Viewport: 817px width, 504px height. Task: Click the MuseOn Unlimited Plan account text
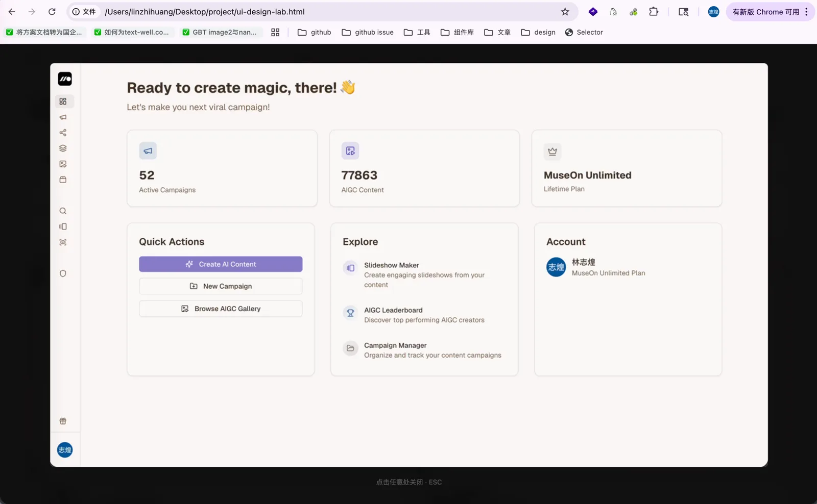click(609, 273)
